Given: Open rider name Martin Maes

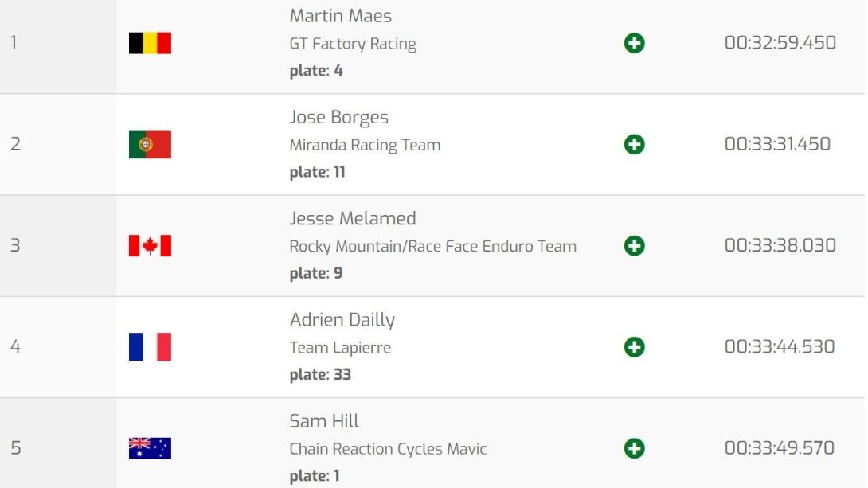Looking at the screenshot, I should [x=340, y=16].
